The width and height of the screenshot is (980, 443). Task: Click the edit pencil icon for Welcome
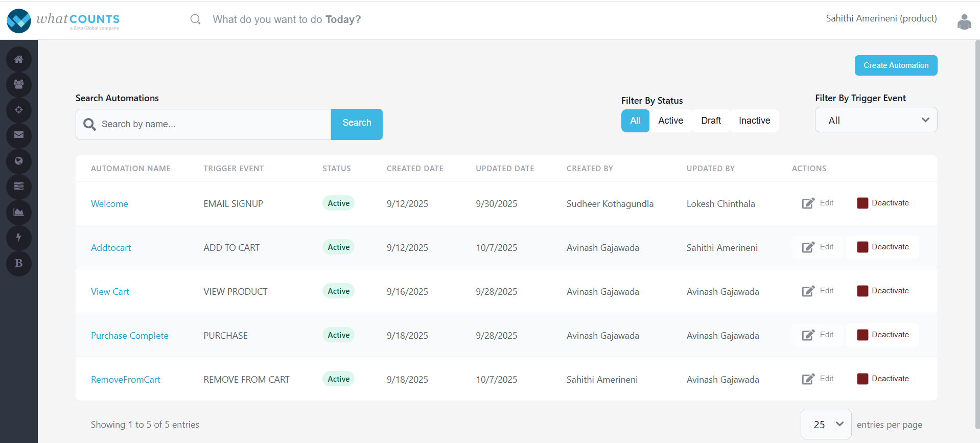808,203
